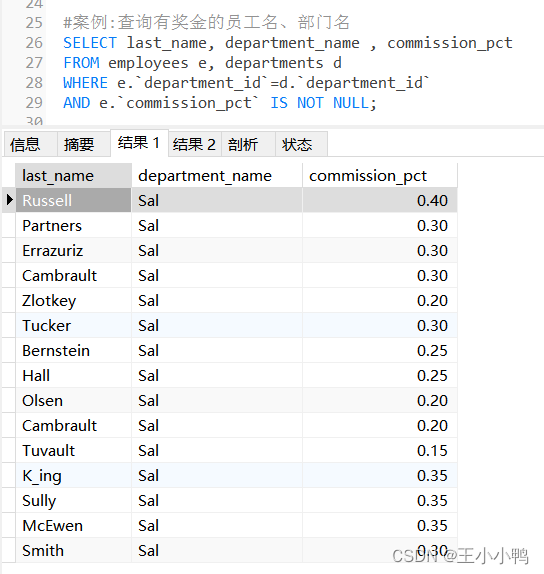Select the Errazuriz cell
Screen dimensions: 544x574
tap(73, 250)
